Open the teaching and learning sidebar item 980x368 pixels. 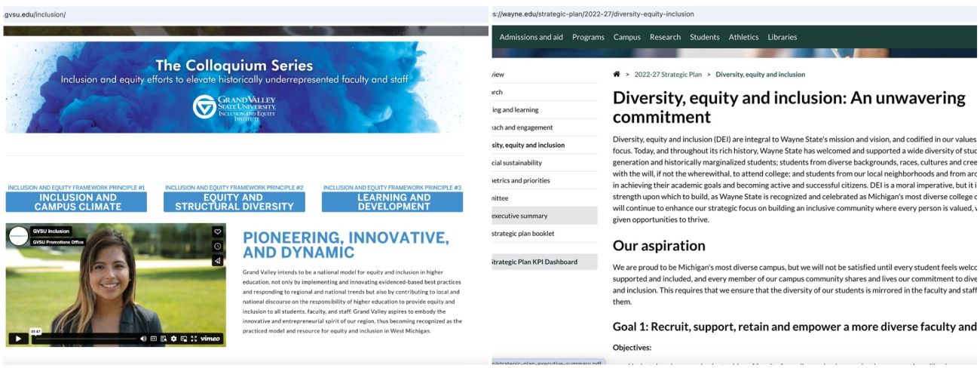point(544,110)
